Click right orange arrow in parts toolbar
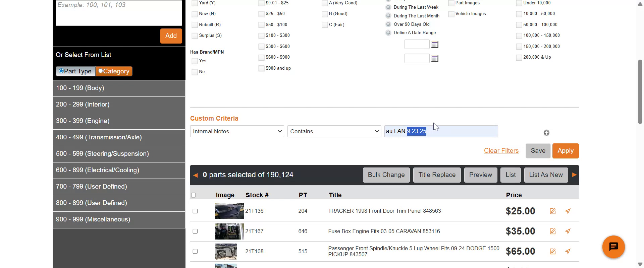Screen dimensions: 644x268 574,175
